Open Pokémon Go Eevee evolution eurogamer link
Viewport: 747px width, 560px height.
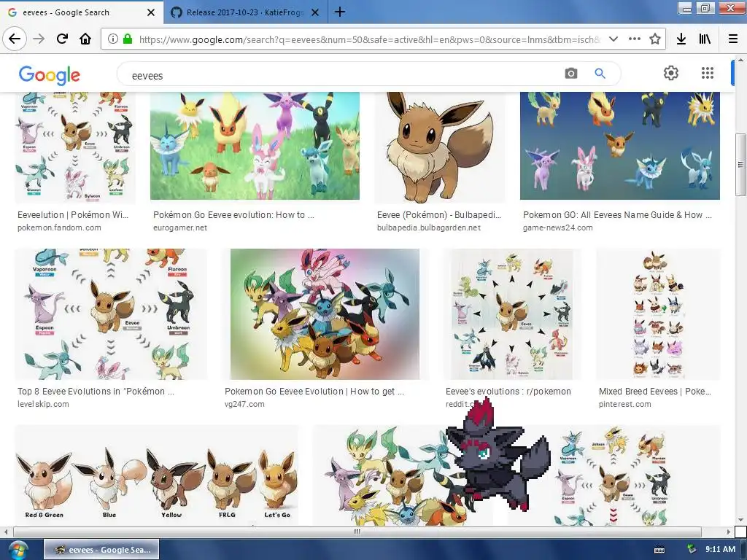[233, 215]
